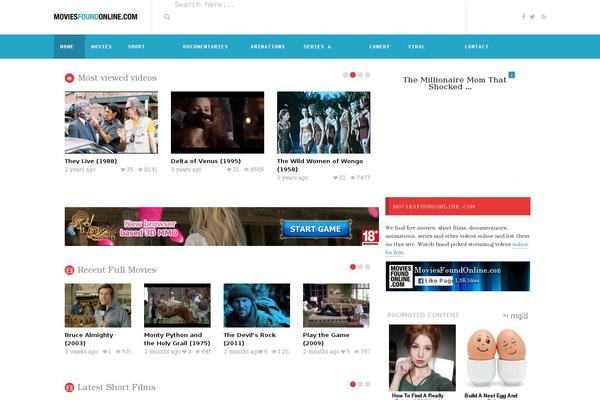
Task: Open Build A Nest Egg promoted thumbnail
Action: point(497,358)
